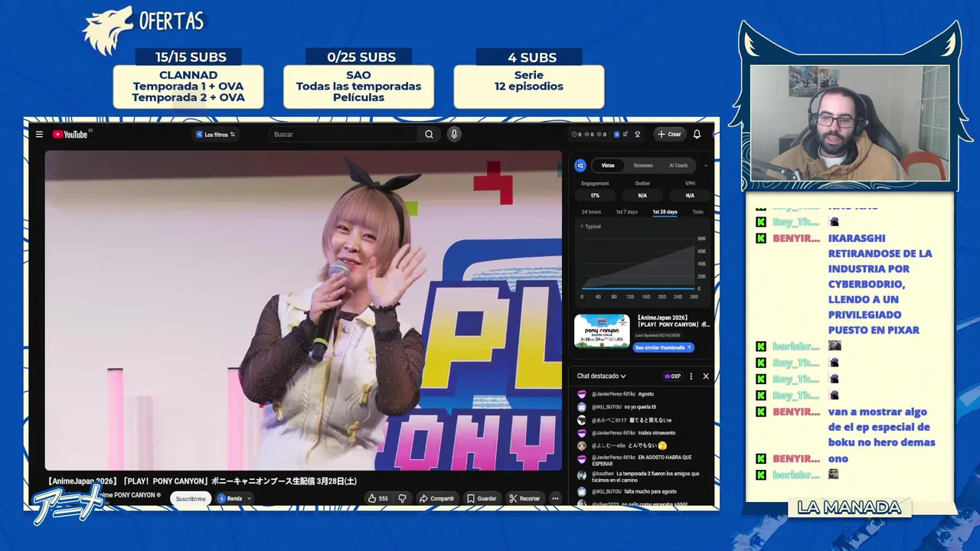Click the Recortar clip button
The height and width of the screenshot is (551, 980).
(525, 498)
